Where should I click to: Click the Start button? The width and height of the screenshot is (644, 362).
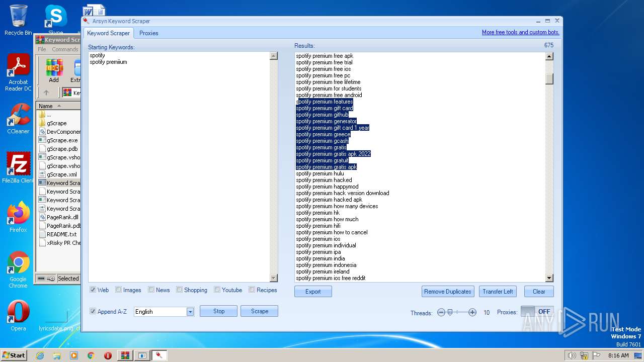click(14, 355)
